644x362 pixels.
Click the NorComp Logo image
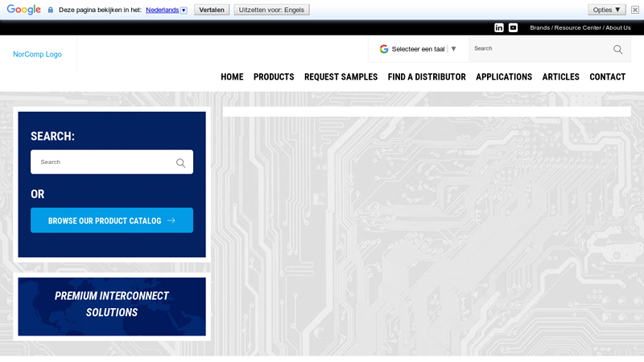click(x=37, y=55)
